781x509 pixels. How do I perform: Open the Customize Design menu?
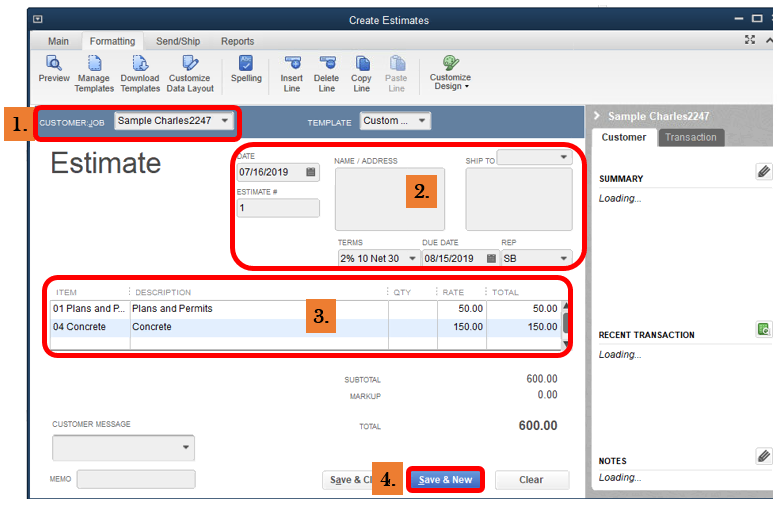click(450, 73)
